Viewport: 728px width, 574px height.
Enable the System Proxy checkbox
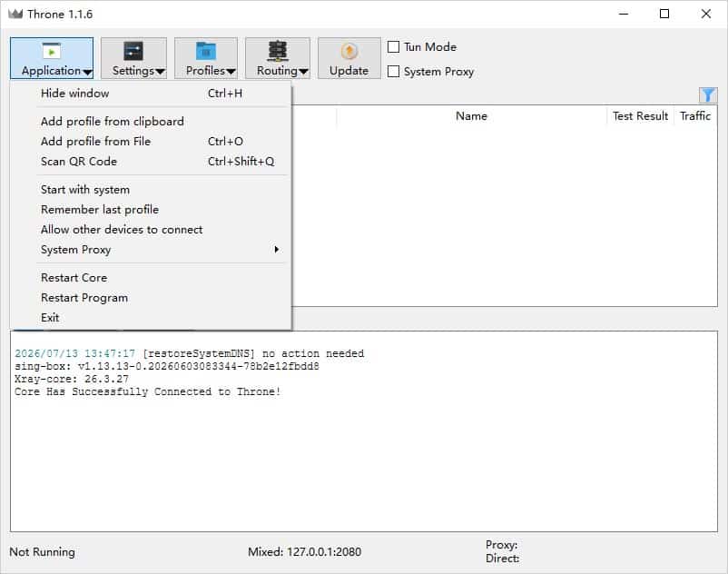pos(393,71)
